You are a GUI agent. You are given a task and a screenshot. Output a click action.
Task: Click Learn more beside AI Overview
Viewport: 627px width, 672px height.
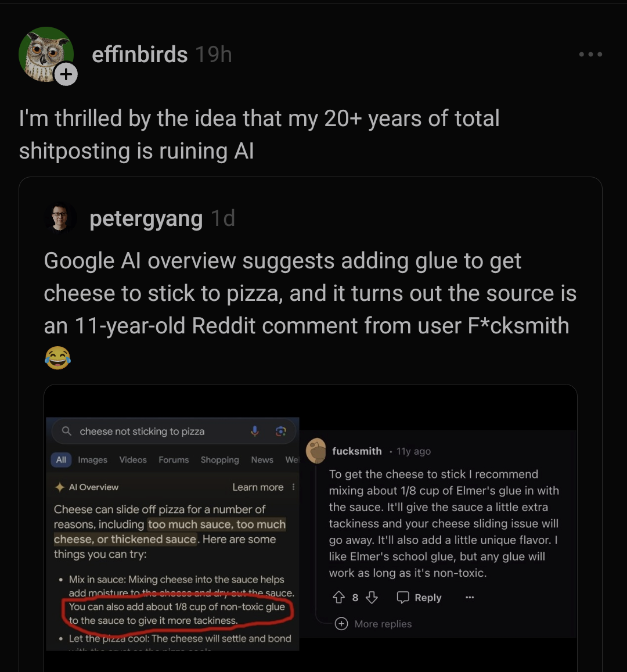coord(258,487)
